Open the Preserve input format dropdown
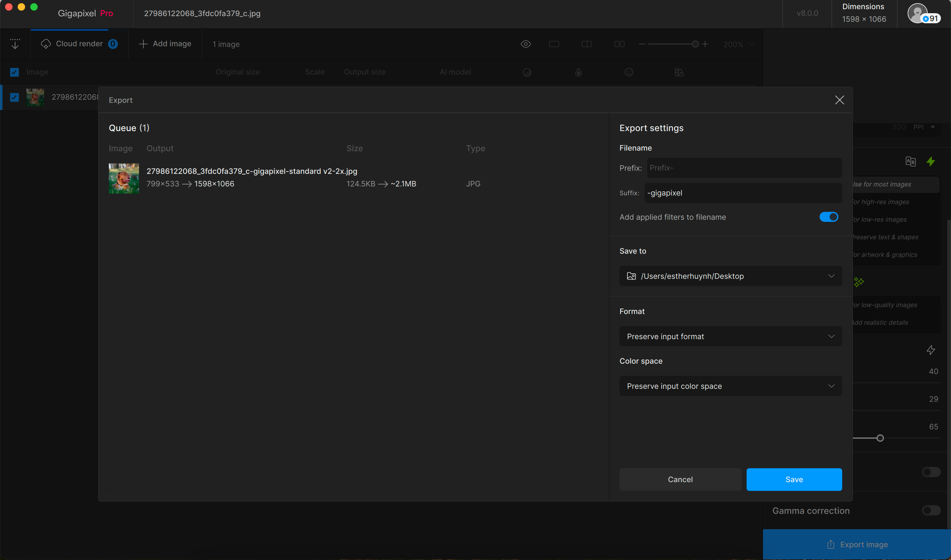The width and height of the screenshot is (951, 560). tap(731, 336)
